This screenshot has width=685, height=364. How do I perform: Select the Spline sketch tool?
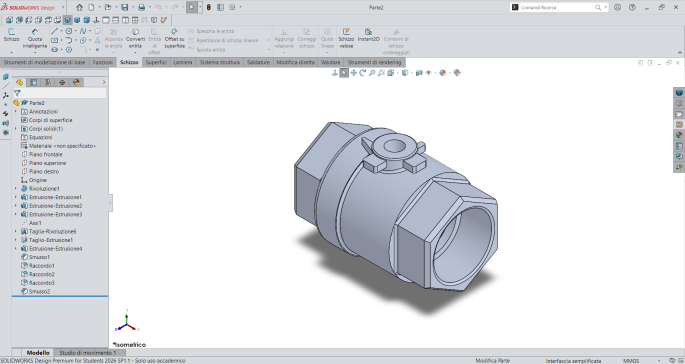(83, 31)
